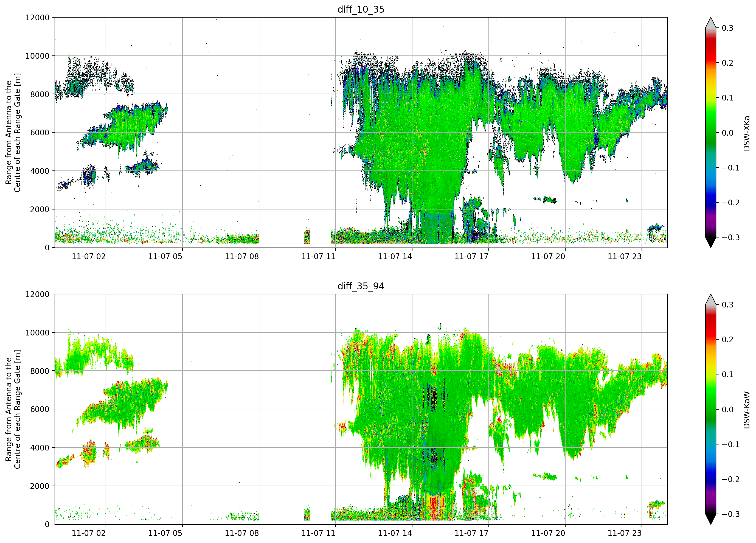The width and height of the screenshot is (756, 543).
Task: Click the 11-07 08 x-tick under diff_10_35
Action: click(242, 256)
